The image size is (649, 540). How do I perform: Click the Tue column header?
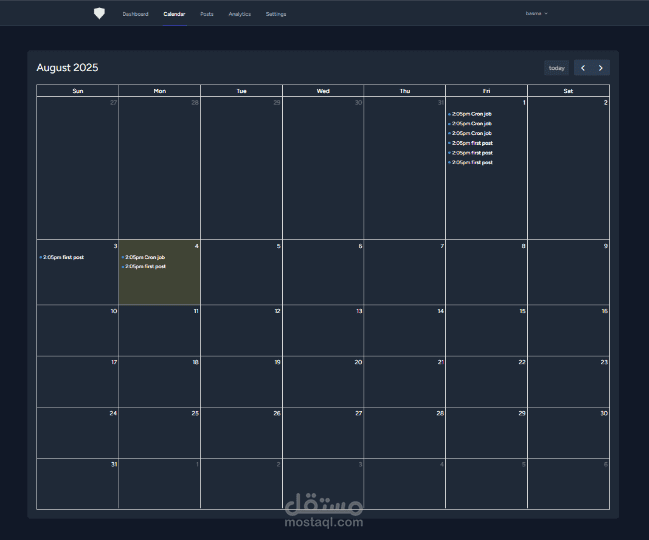pos(242,91)
